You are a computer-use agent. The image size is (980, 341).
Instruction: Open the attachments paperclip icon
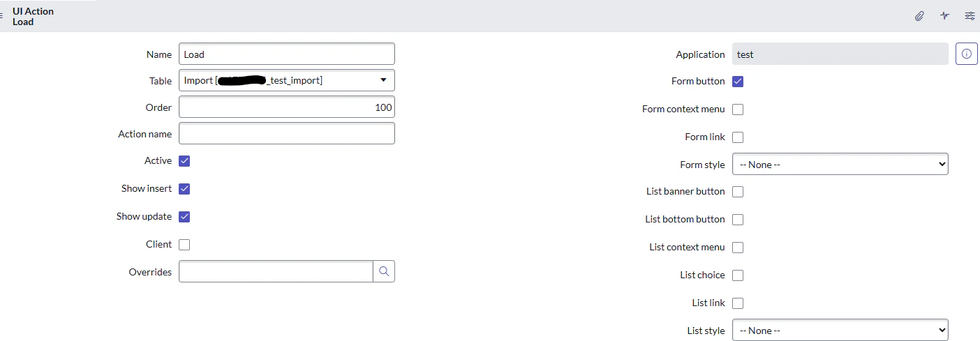point(919,16)
